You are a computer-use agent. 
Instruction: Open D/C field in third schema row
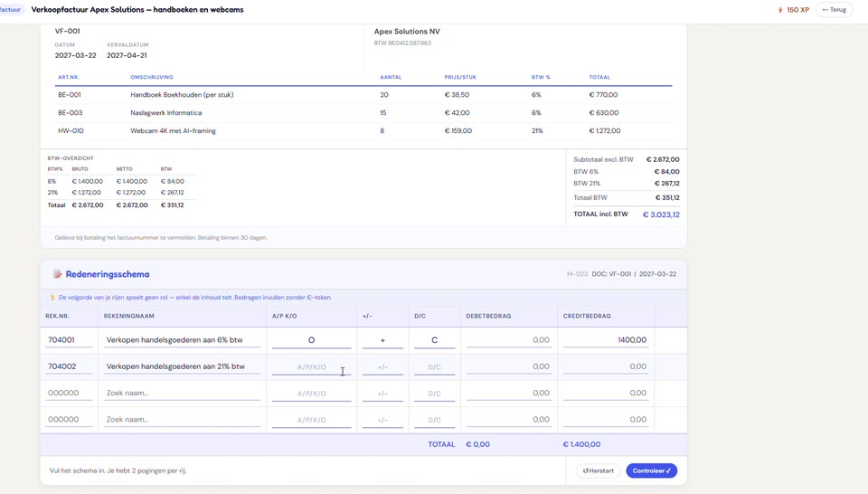tap(435, 394)
